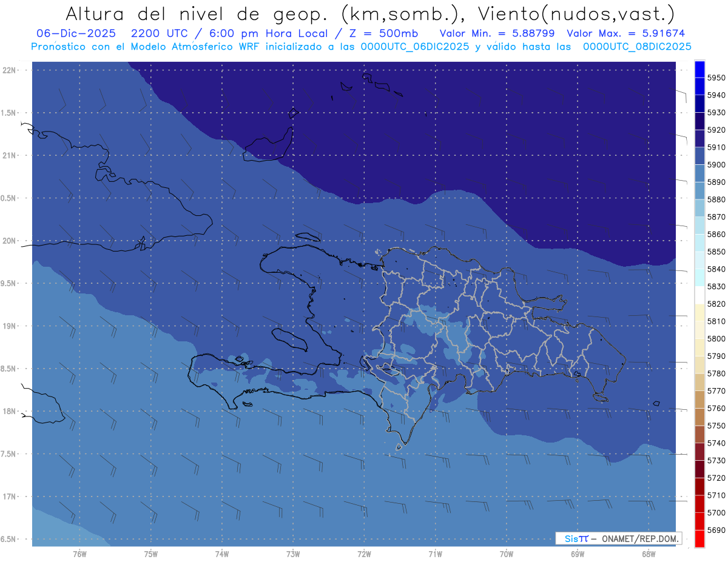
Task: Click the latitude label "7.5N"
Action: 8,453
